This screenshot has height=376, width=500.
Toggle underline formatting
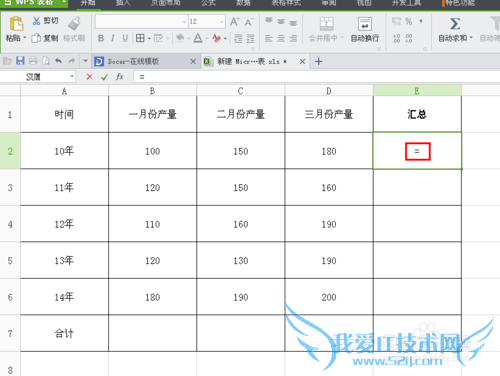[x=125, y=38]
